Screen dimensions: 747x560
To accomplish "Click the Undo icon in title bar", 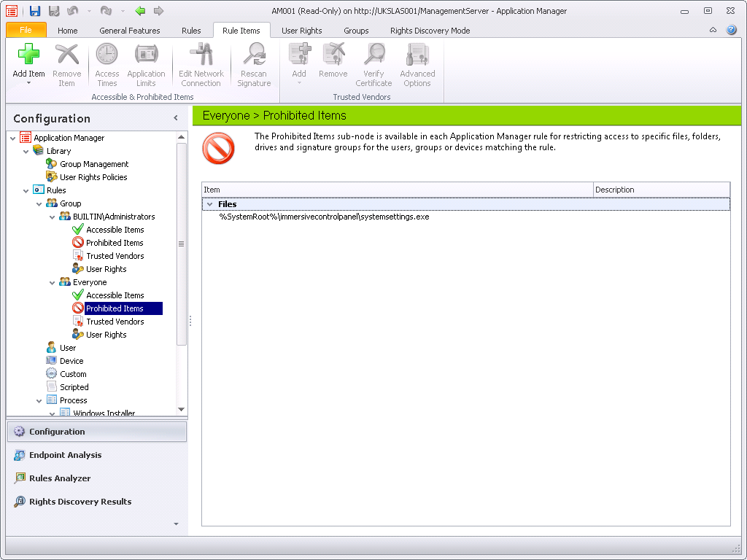I will click(x=72, y=11).
